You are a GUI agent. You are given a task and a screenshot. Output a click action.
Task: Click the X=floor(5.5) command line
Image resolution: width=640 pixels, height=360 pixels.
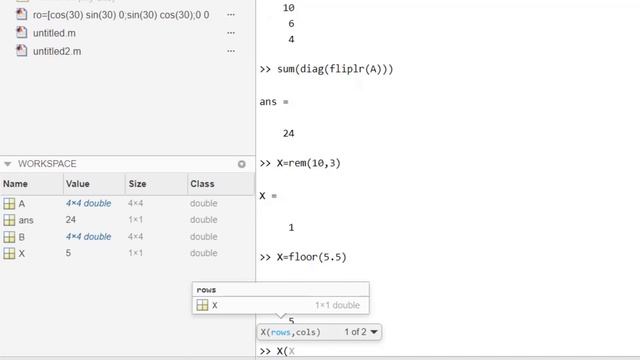point(312,257)
